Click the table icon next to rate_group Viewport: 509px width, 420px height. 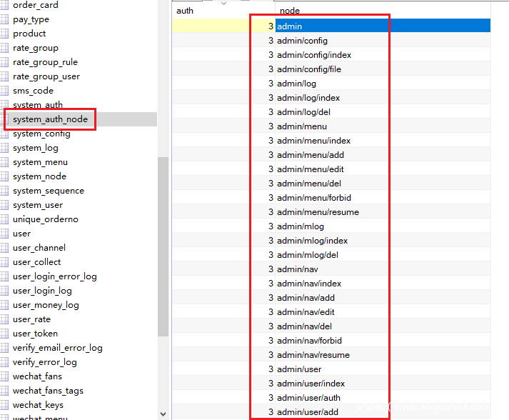[x=4, y=48]
